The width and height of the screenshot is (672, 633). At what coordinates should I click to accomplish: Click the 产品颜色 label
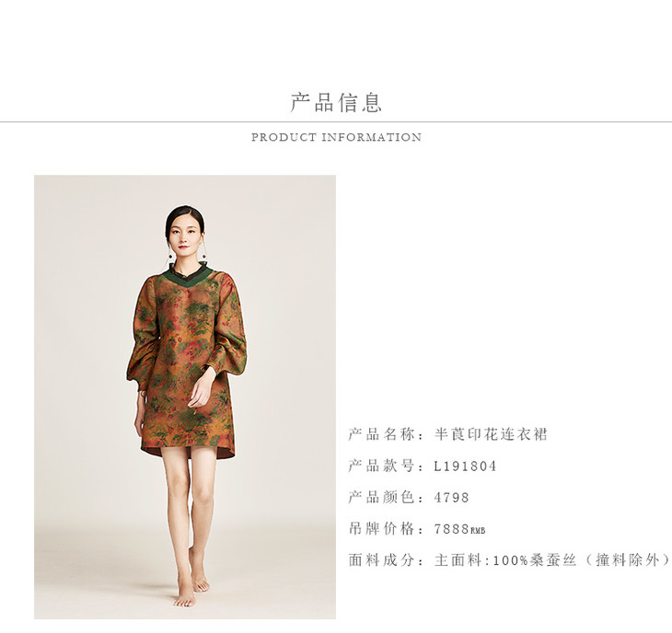pos(381,498)
